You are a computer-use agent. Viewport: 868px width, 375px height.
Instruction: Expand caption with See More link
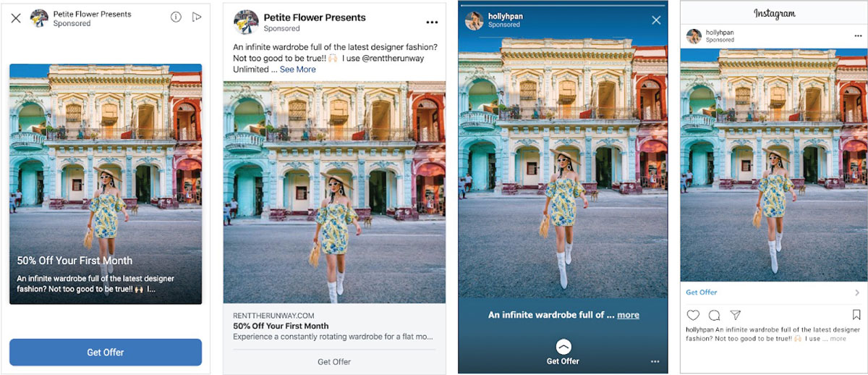pyautogui.click(x=298, y=69)
